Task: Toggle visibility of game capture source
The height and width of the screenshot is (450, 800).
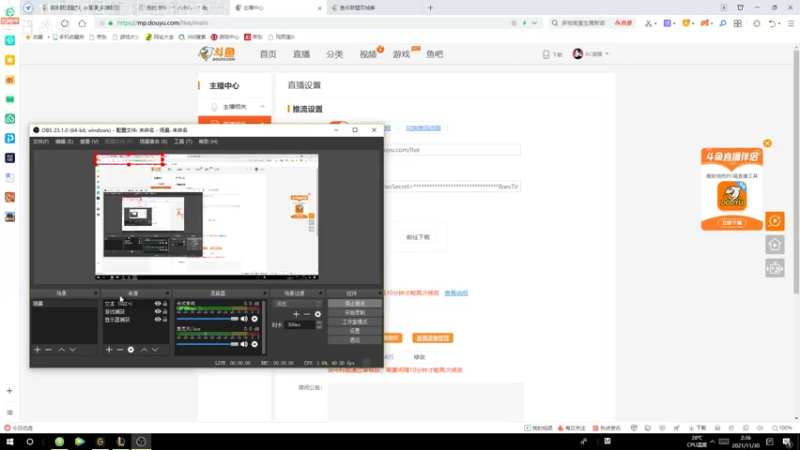Action: click(x=158, y=311)
